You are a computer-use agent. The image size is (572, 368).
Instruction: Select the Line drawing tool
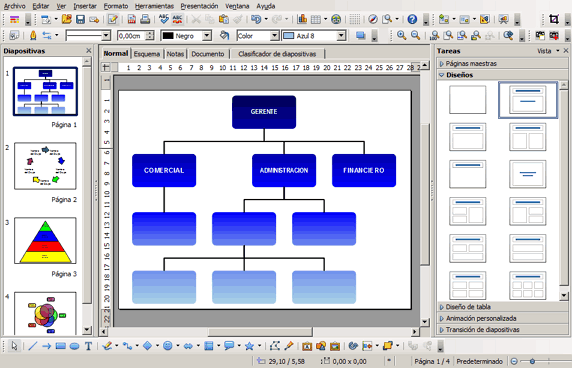pos(33,346)
